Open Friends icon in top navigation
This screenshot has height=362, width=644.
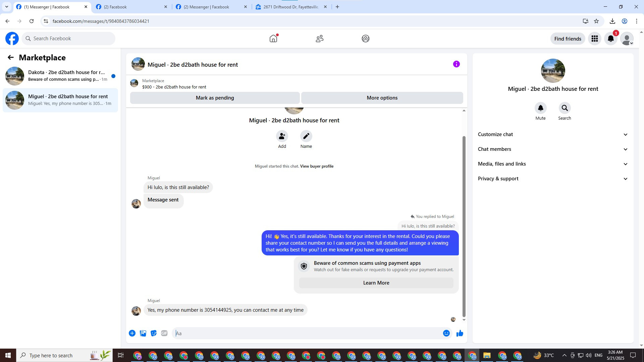[x=320, y=39]
